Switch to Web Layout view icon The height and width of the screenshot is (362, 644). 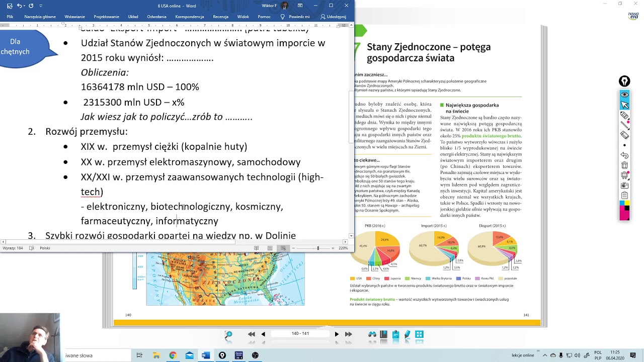click(x=283, y=248)
